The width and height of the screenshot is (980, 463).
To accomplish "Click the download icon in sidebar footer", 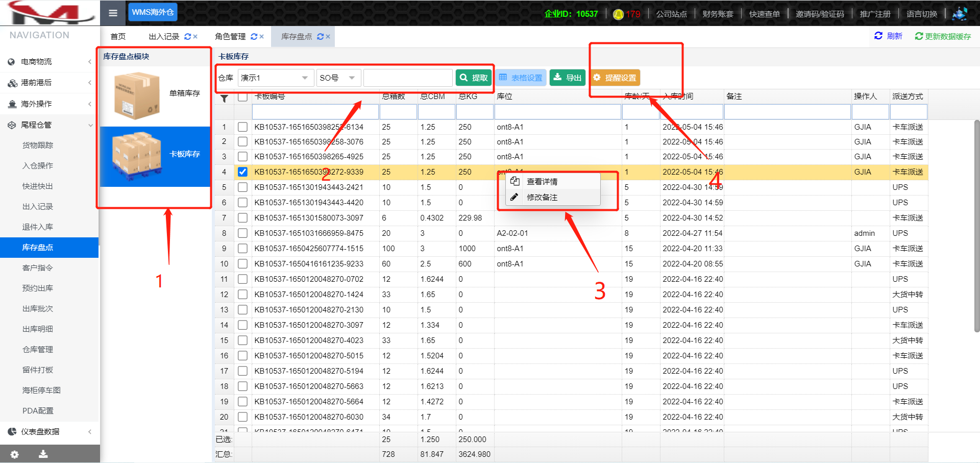I will 43,454.
